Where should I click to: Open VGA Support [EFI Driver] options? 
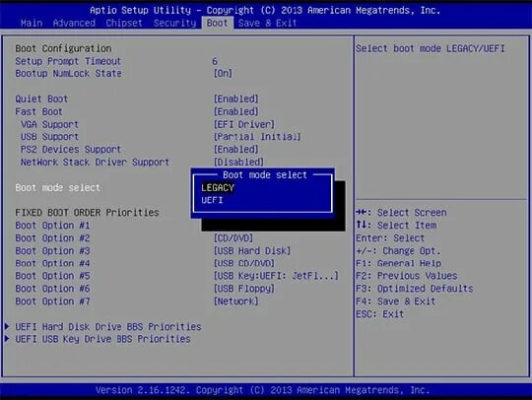point(244,124)
